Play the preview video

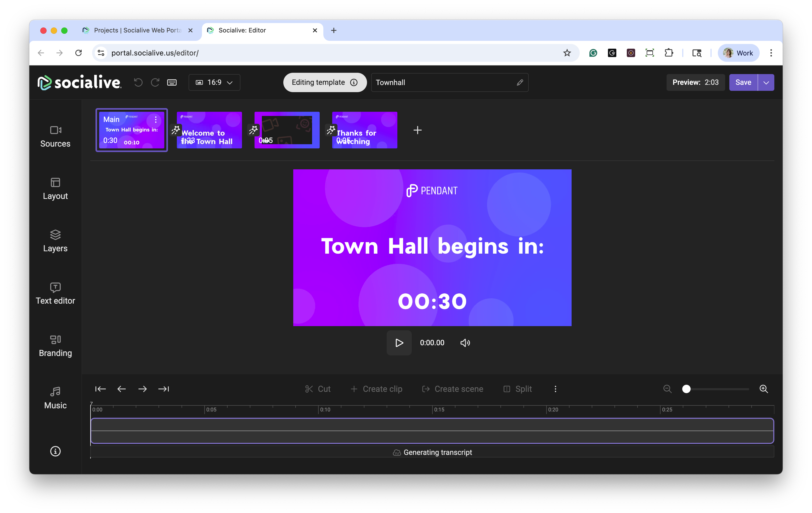[x=399, y=343]
